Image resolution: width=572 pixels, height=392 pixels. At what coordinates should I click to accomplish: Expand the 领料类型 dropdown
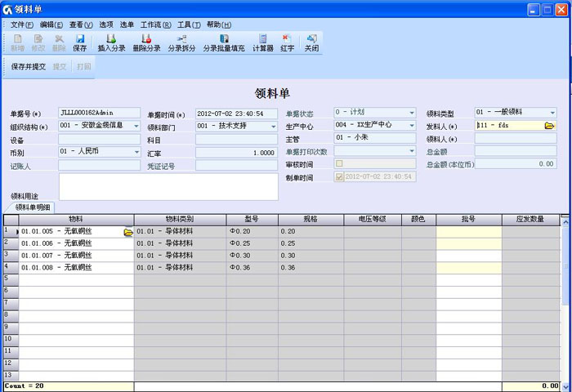pyautogui.click(x=552, y=113)
